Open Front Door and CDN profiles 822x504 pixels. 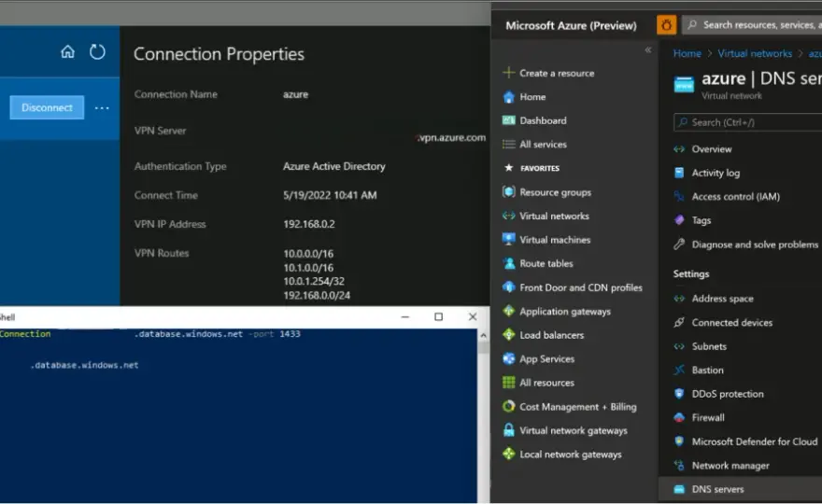pyautogui.click(x=581, y=287)
